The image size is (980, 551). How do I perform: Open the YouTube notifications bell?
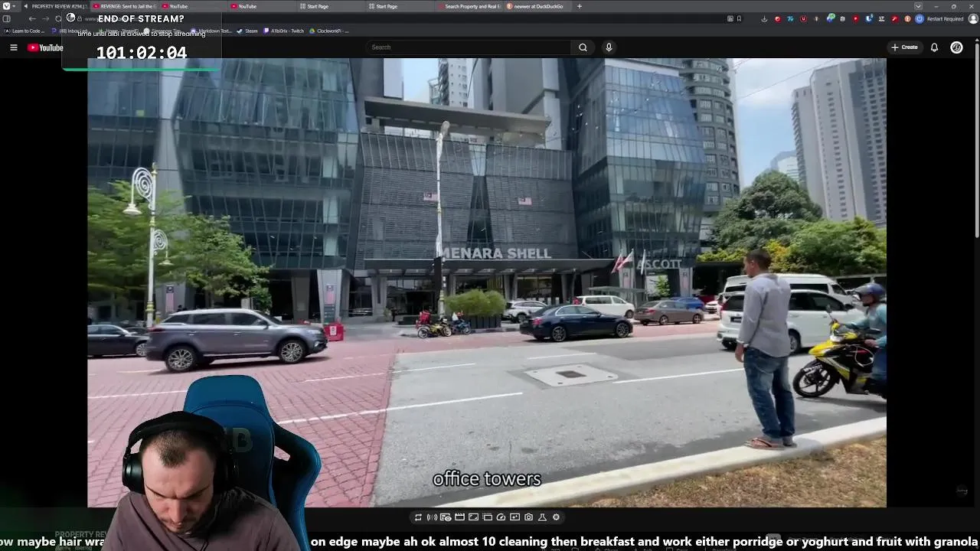pos(934,47)
